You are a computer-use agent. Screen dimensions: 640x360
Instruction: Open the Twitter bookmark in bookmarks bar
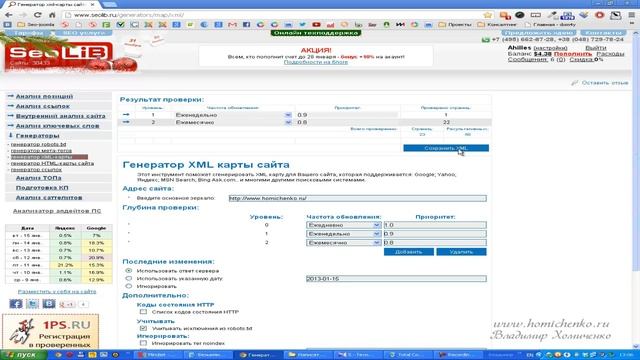point(302,24)
